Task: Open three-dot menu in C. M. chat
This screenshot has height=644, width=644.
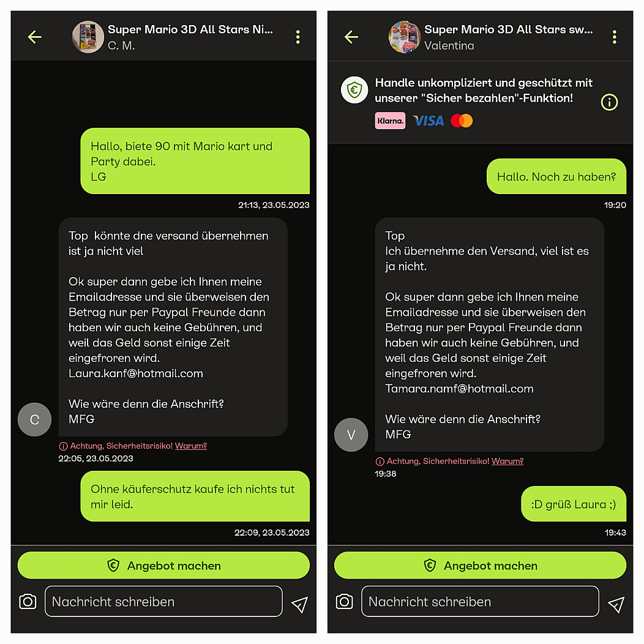Action: tap(298, 37)
